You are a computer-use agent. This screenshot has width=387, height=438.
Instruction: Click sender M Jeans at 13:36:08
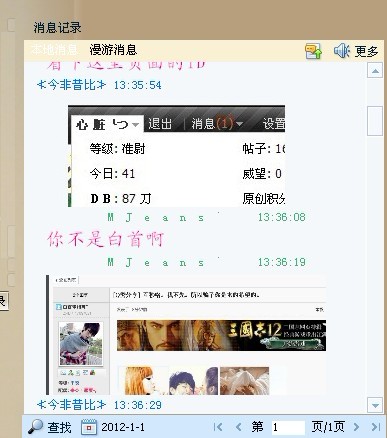tap(156, 218)
